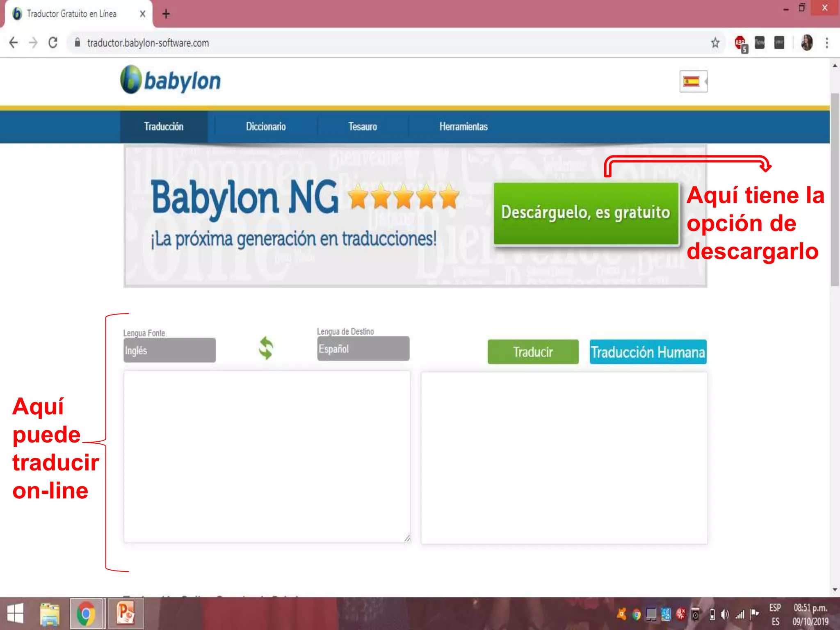Reload the Babylon translator page
This screenshot has width=840, height=630.
53,43
